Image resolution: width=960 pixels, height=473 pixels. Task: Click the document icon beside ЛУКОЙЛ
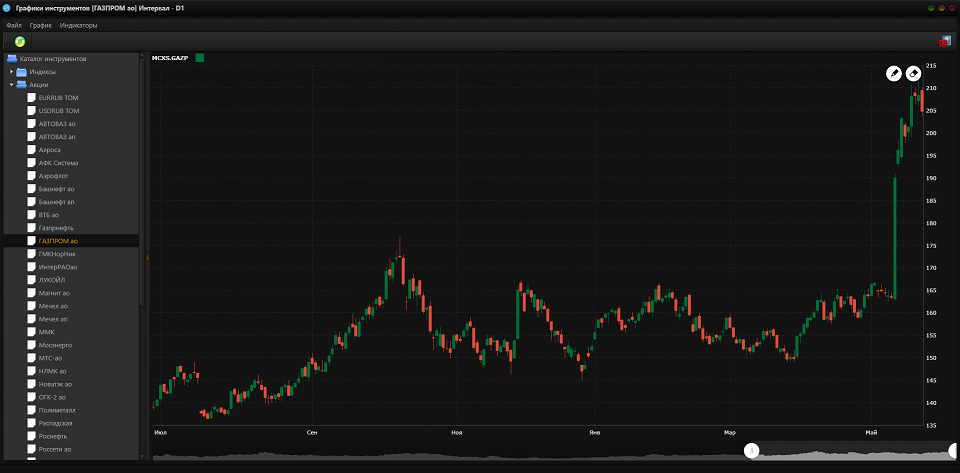tap(31, 280)
